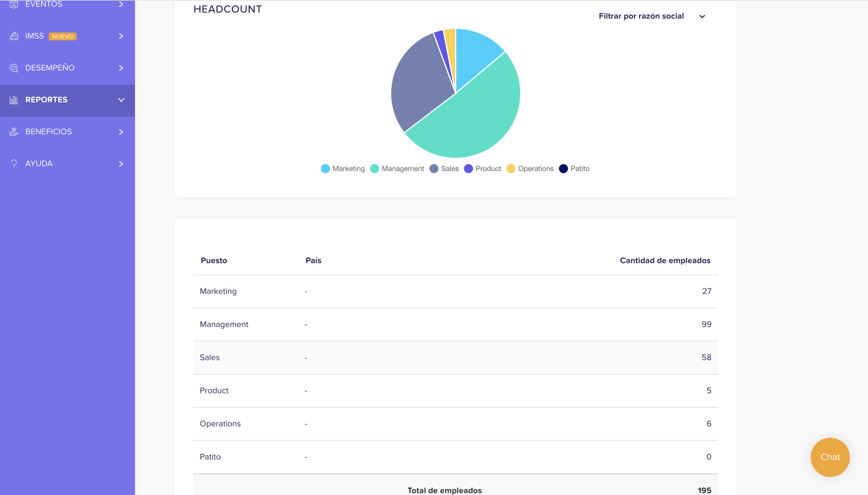Expand the Desempeño menu chevron
Viewport: 868px width, 495px height.
(121, 68)
